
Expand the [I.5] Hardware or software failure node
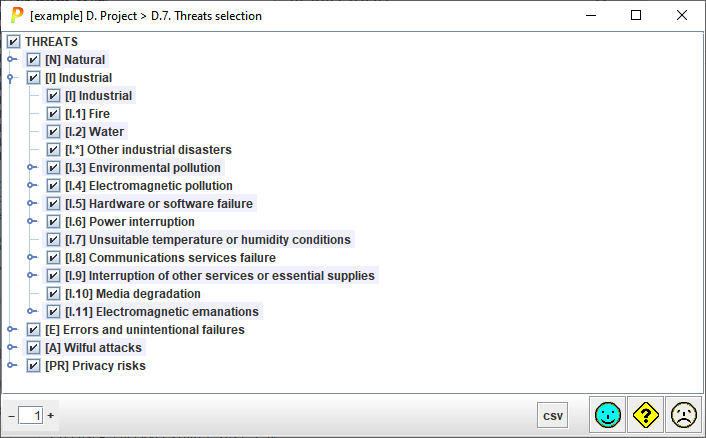click(x=31, y=204)
